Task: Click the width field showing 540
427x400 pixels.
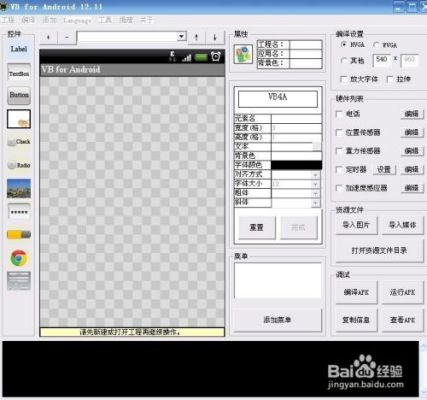Action: 382,60
